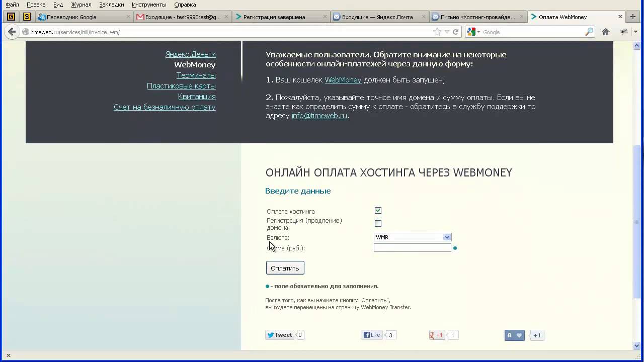Click into the Сумма (руб.) input field
Image resolution: width=644 pixels, height=362 pixels.
[x=413, y=248]
